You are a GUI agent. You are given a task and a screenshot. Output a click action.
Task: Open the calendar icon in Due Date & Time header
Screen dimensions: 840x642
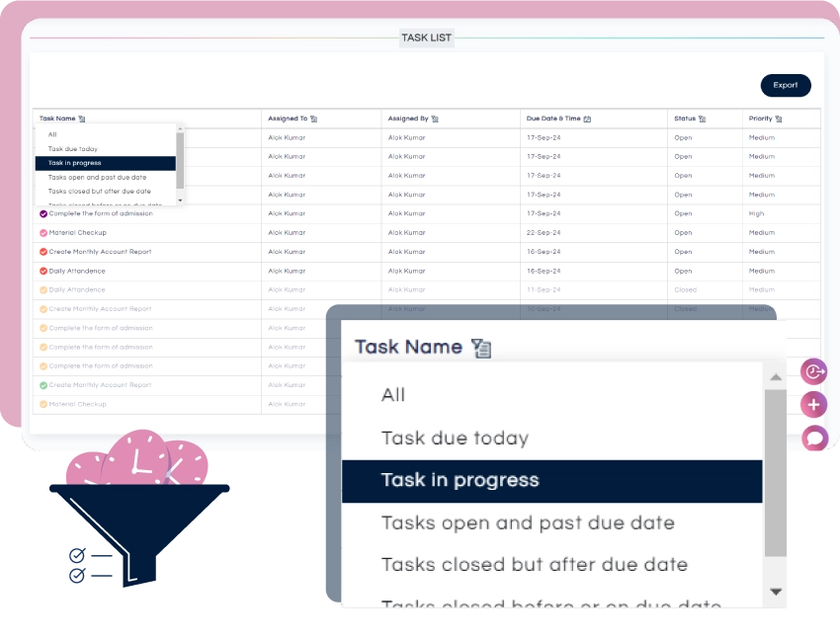(587, 118)
